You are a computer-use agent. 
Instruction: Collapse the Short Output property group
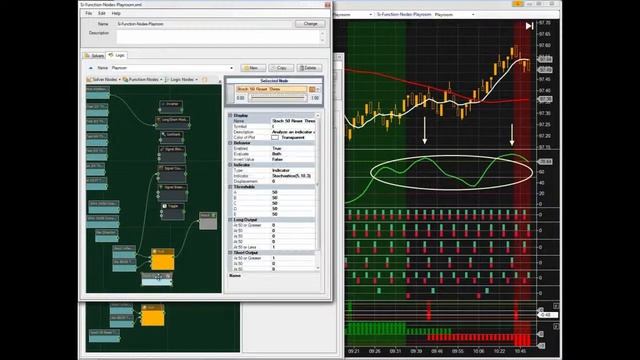(230, 253)
